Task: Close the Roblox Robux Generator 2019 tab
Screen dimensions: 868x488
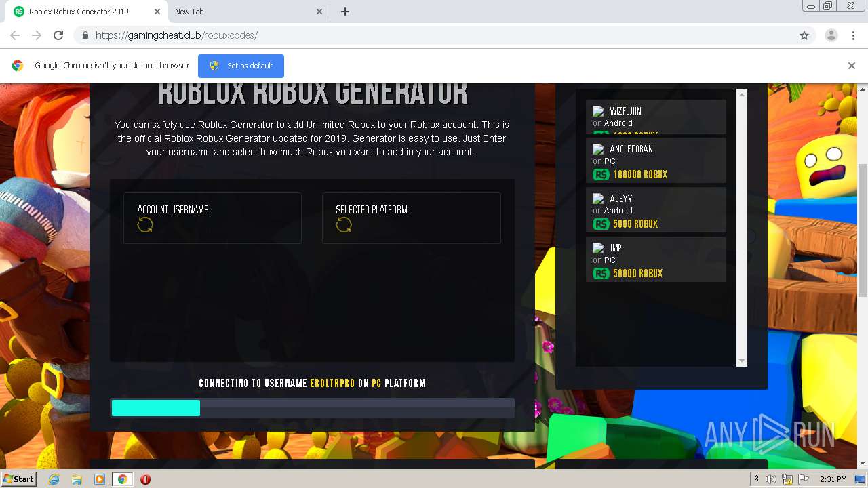Action: click(157, 12)
